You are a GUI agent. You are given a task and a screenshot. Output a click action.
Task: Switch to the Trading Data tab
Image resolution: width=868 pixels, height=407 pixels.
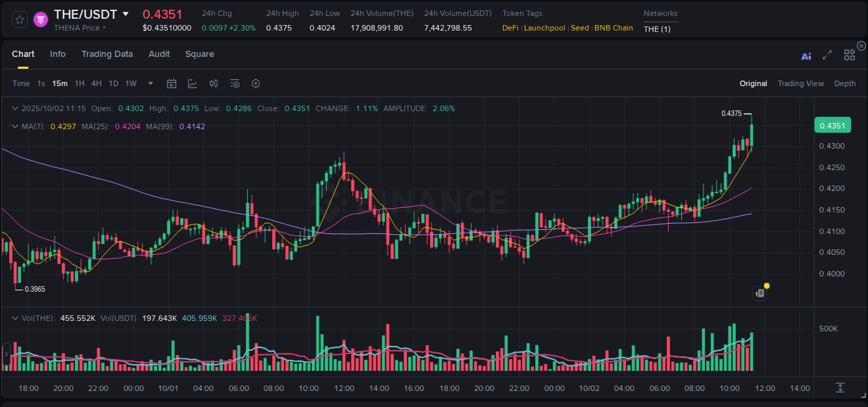(x=107, y=53)
